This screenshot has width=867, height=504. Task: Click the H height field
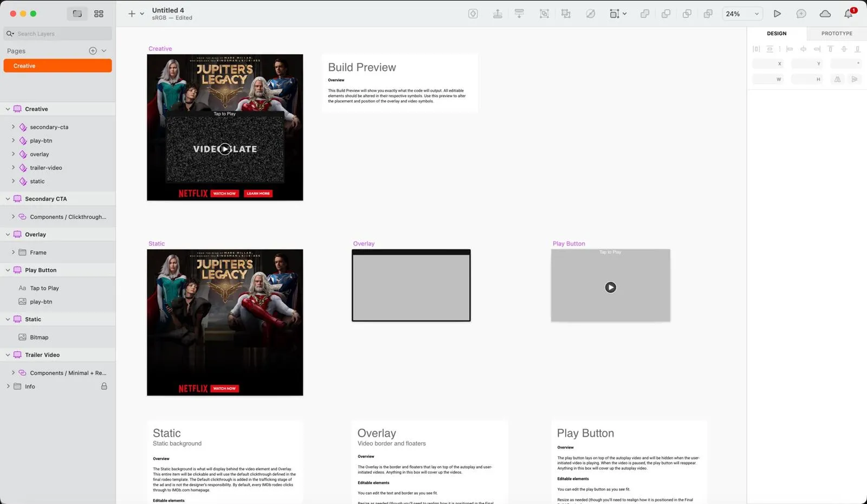tap(807, 79)
